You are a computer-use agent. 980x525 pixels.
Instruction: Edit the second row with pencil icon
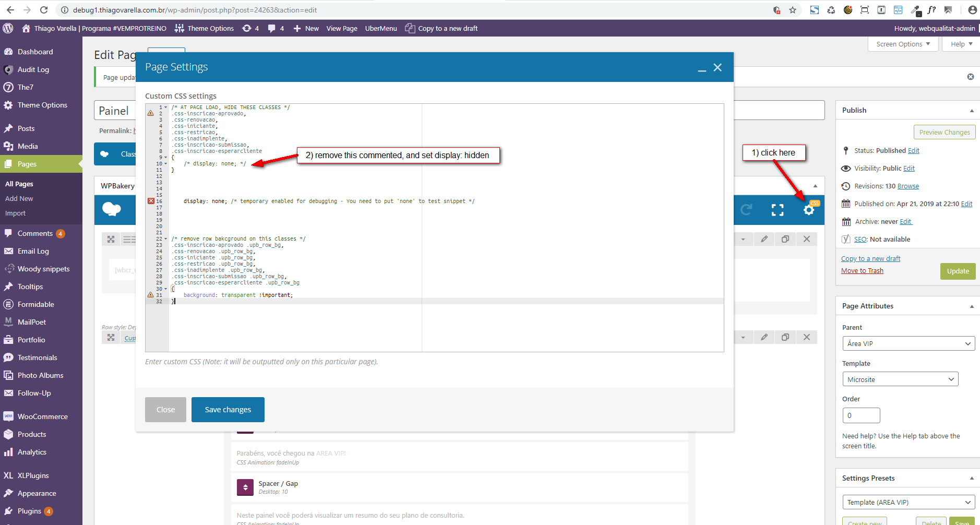[764, 337]
